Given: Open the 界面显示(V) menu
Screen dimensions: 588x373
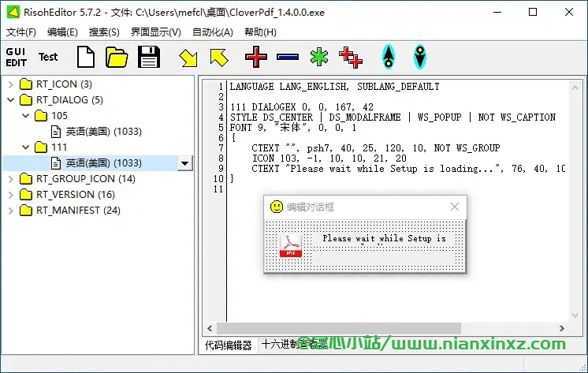Looking at the screenshot, I should tap(155, 32).
